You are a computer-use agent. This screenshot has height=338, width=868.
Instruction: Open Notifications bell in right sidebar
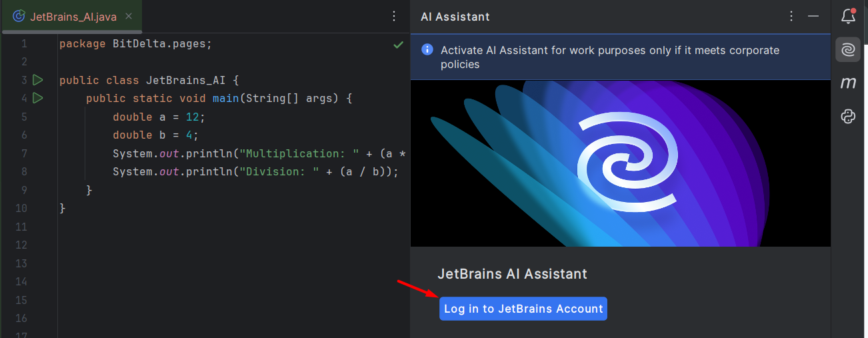[x=848, y=16]
